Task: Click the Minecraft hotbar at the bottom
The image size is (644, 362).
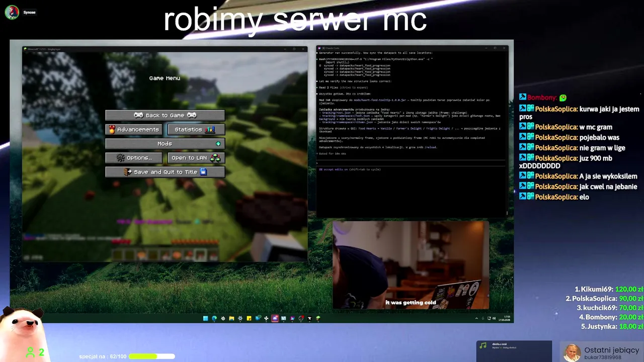Action: click(x=165, y=255)
